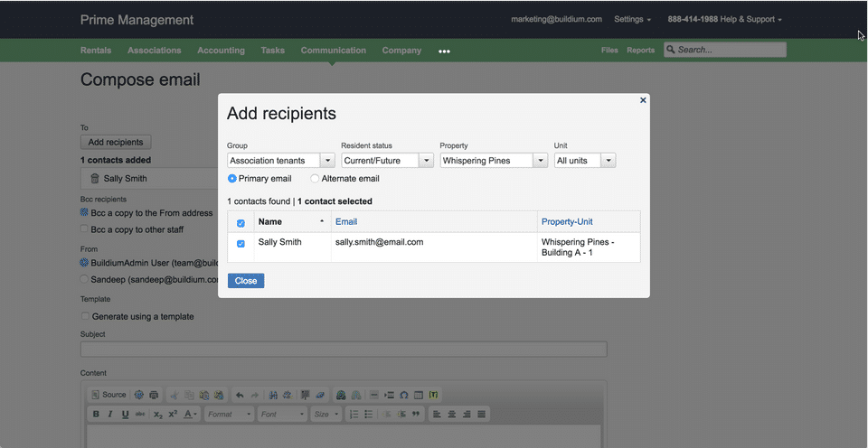This screenshot has height=448, width=868.
Task: Align text right
Action: pos(467,415)
